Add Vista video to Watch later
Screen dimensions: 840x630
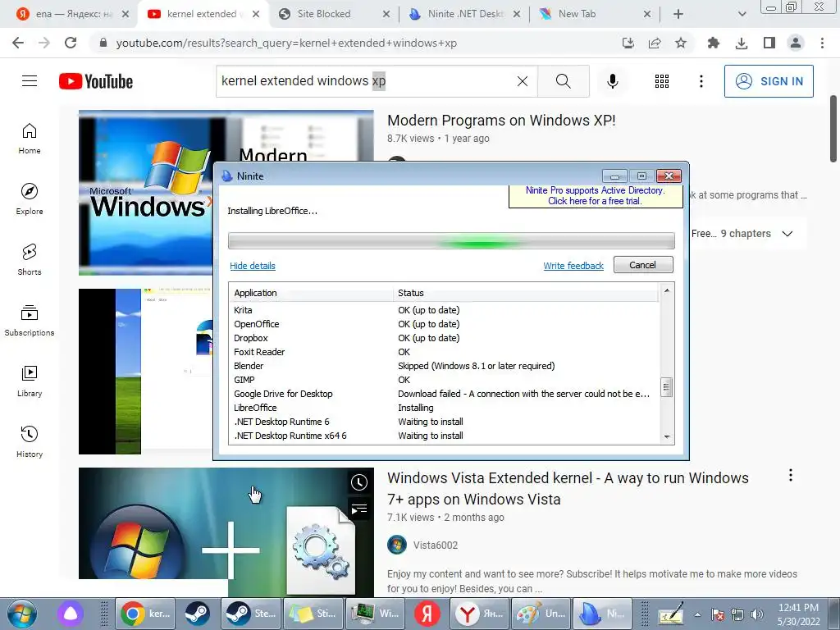click(x=359, y=482)
